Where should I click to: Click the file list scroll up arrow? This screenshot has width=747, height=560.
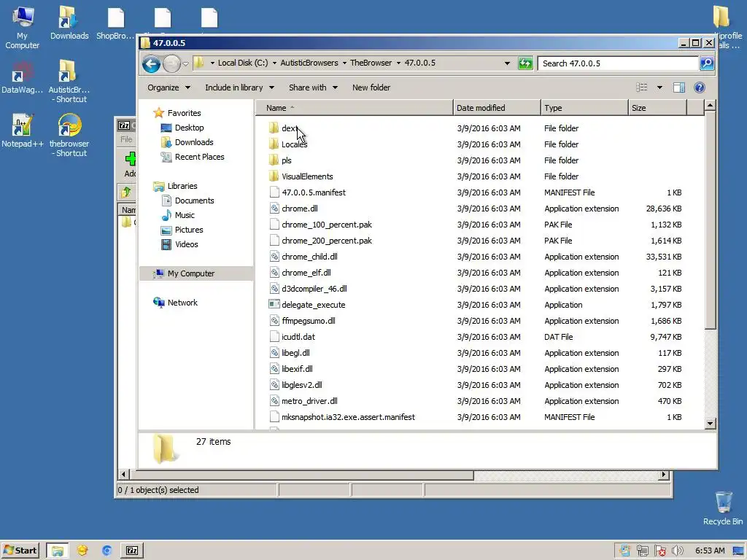point(711,106)
